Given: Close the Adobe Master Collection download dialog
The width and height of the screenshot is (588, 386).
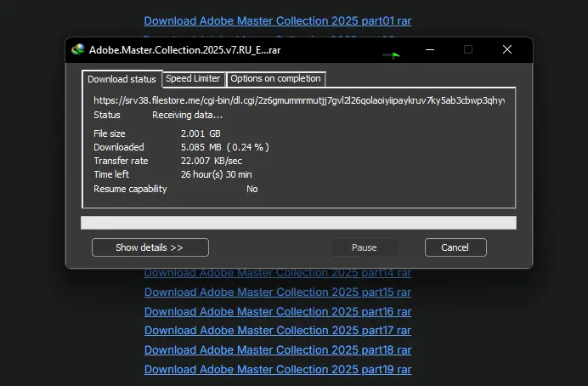Looking at the screenshot, I should pos(507,49).
